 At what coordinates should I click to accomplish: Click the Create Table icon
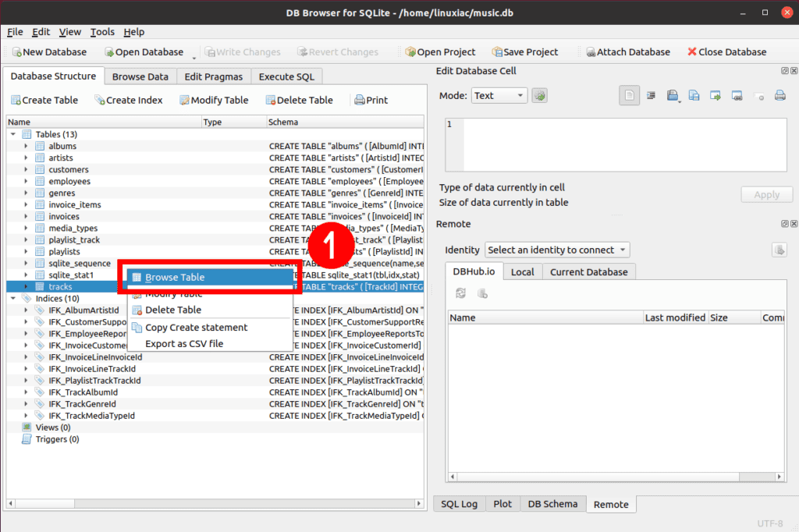[16, 100]
